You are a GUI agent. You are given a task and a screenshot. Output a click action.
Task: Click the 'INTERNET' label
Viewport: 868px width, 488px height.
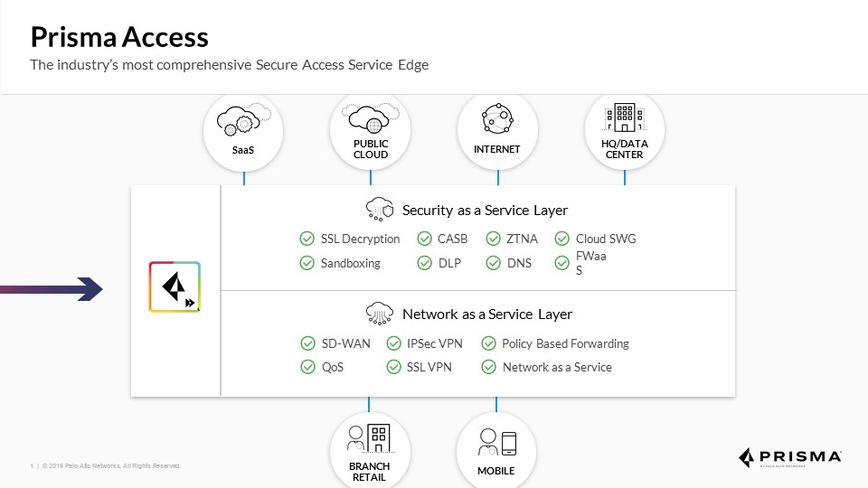[497, 149]
